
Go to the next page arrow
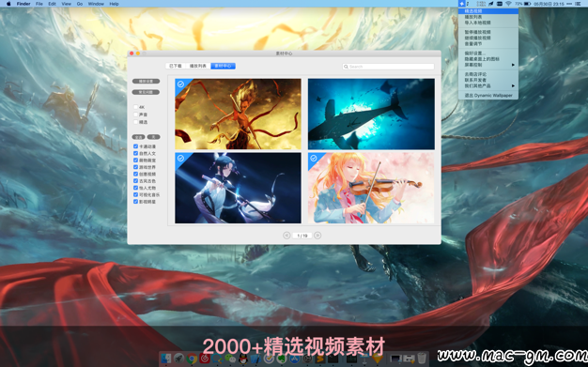click(x=317, y=236)
